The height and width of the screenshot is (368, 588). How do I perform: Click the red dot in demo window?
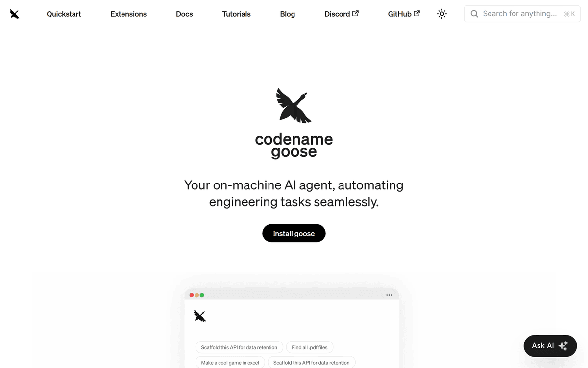[192, 295]
